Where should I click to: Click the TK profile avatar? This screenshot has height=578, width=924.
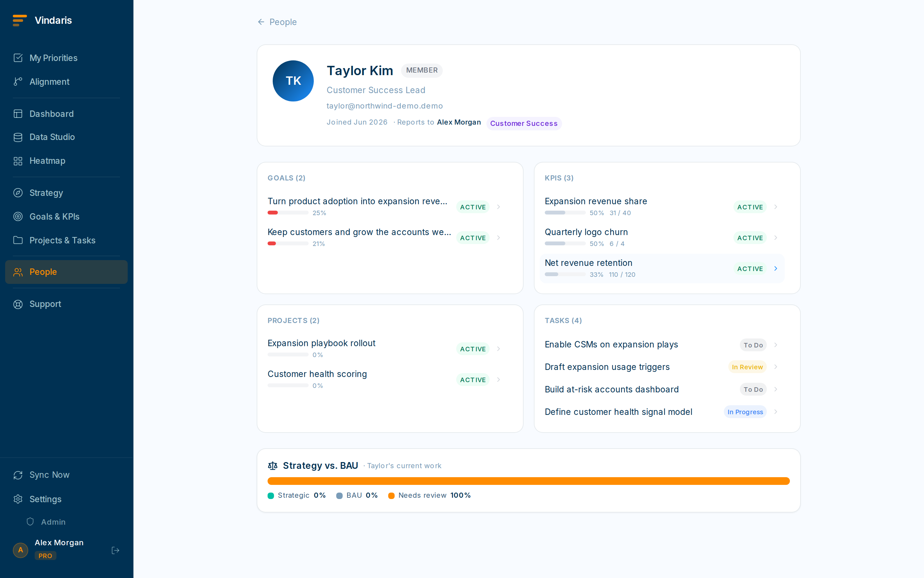click(x=293, y=81)
